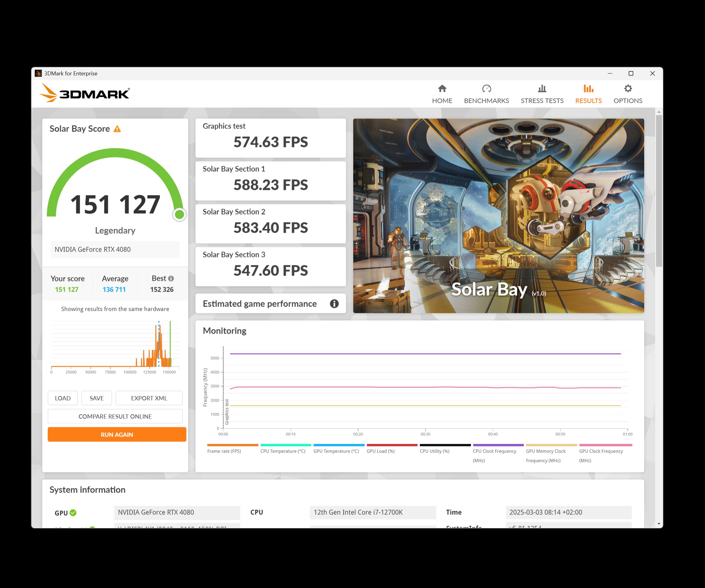
Task: Click Your score value 151 127
Action: tap(67, 289)
